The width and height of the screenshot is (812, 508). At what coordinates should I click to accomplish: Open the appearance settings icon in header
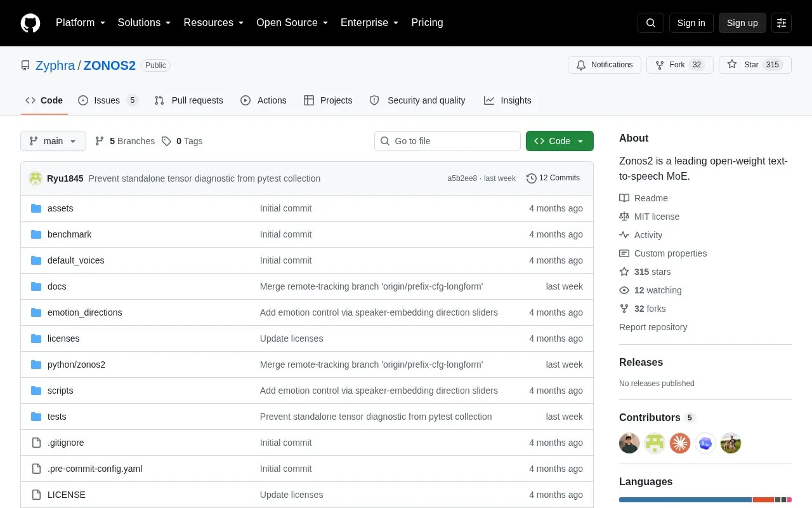pyautogui.click(x=782, y=23)
